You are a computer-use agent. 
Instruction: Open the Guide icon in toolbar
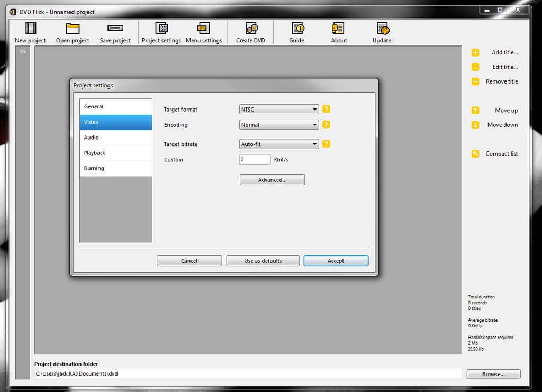click(297, 29)
